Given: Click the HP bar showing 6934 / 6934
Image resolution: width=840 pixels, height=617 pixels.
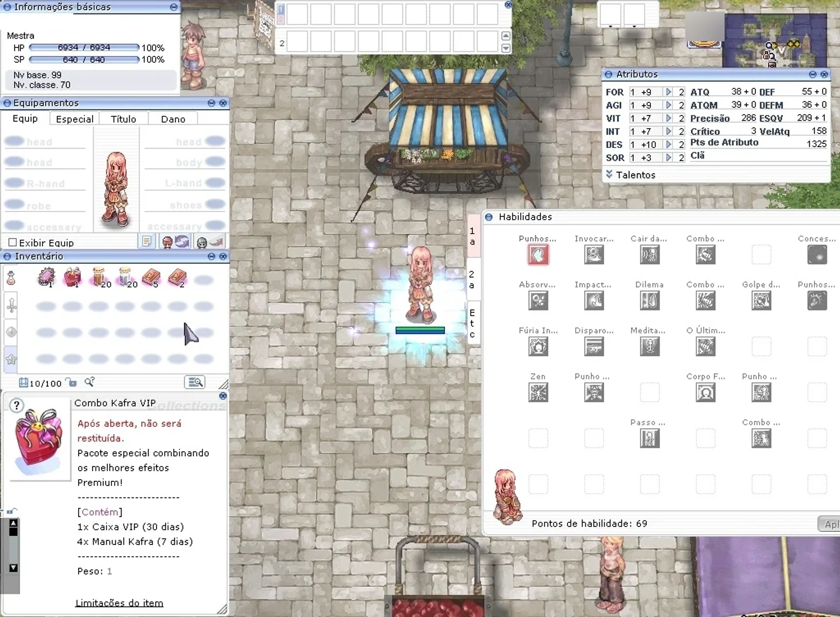Looking at the screenshot, I should (84, 47).
